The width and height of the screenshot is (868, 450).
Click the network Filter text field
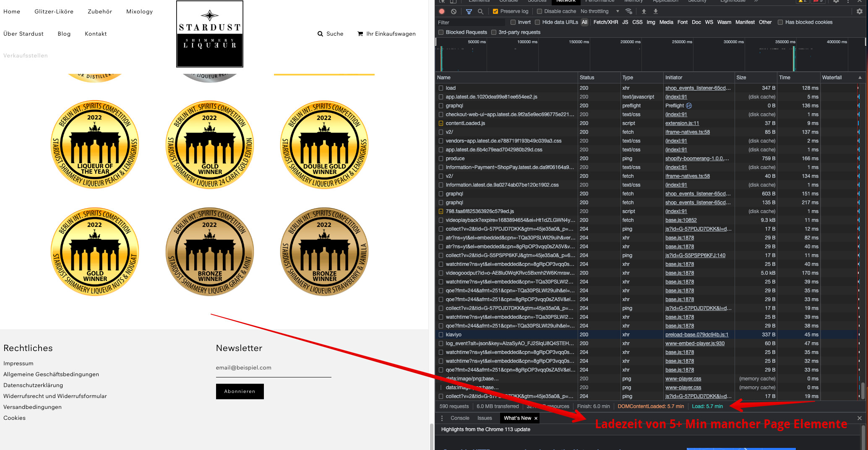(x=471, y=23)
